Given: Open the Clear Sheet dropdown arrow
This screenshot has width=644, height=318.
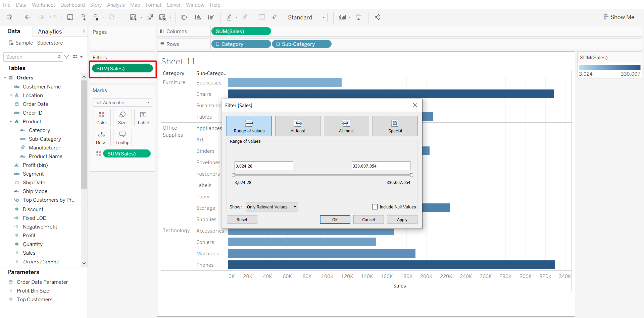Looking at the screenshot, I should pos(170,17).
